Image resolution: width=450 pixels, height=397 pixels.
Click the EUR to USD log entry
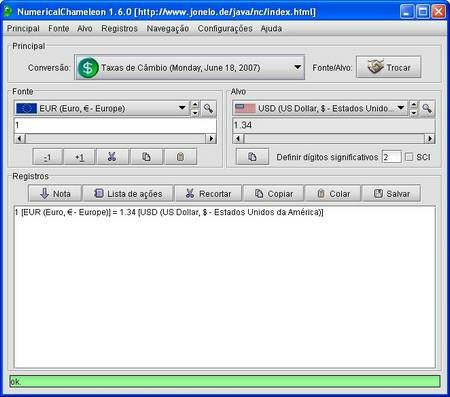[169, 212]
